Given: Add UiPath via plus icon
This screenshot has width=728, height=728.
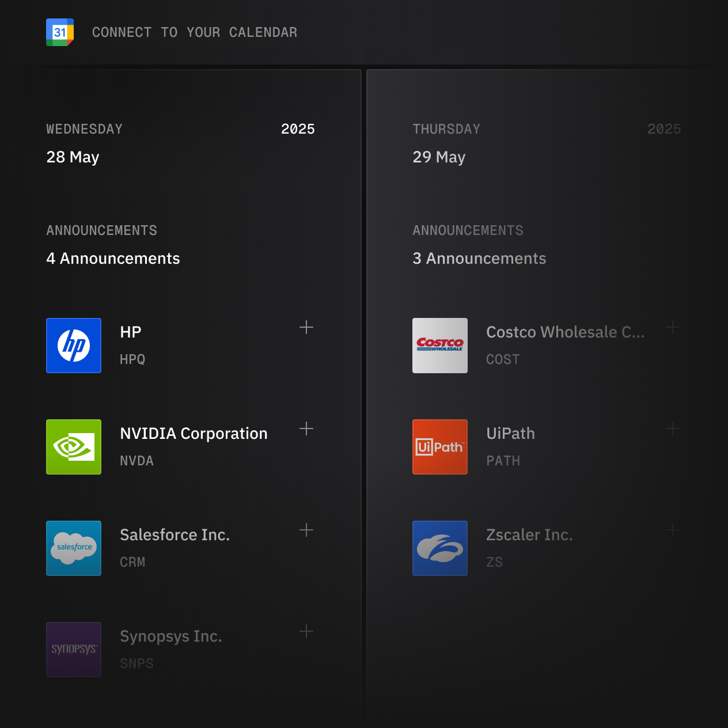Looking at the screenshot, I should pos(673,429).
